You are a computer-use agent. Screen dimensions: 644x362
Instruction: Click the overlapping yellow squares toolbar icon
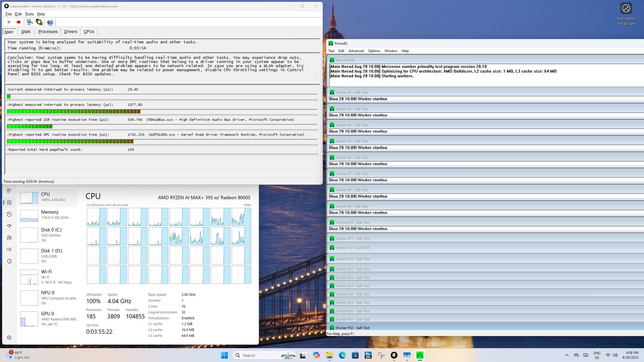click(x=39, y=22)
